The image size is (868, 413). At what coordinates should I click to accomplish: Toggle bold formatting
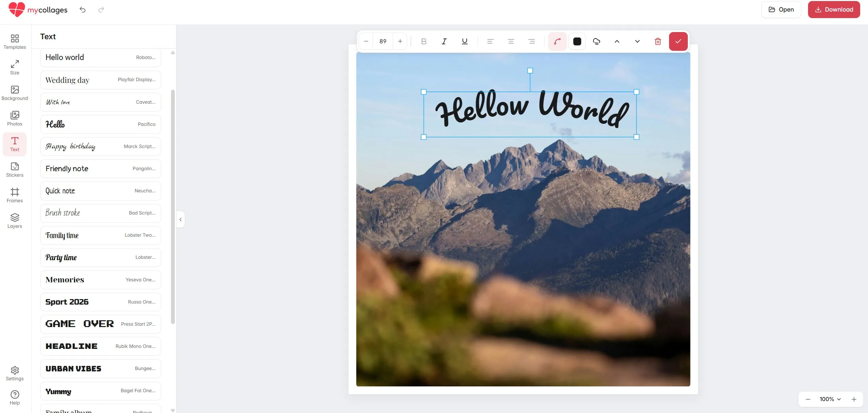click(424, 41)
